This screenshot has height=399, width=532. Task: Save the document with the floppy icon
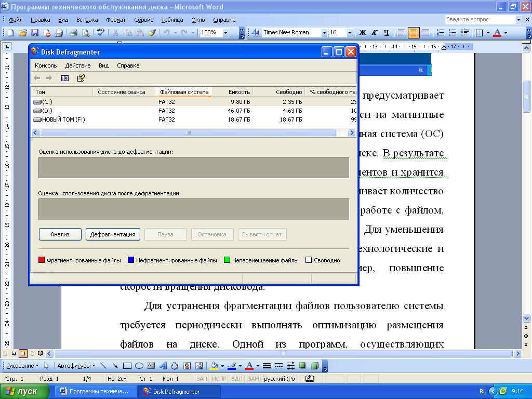point(35,33)
